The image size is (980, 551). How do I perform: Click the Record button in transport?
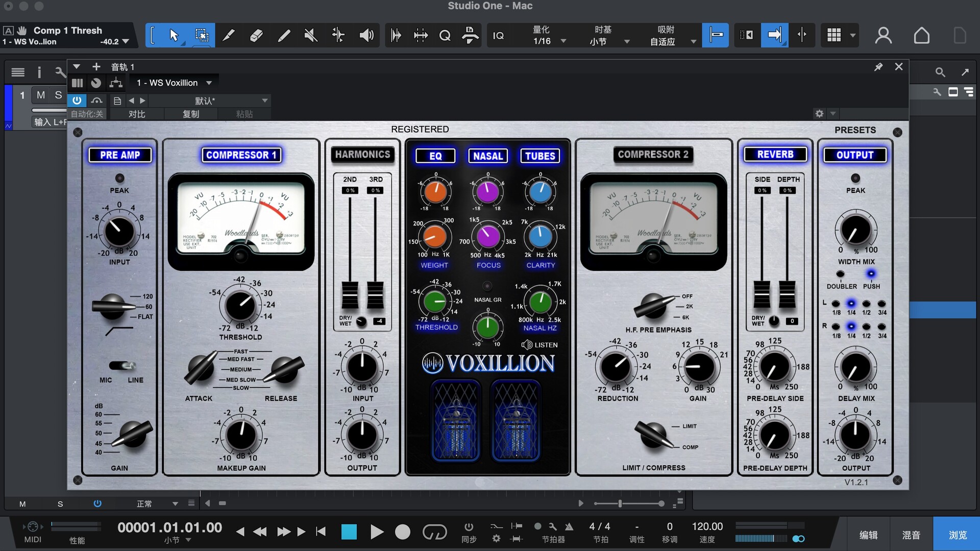402,532
